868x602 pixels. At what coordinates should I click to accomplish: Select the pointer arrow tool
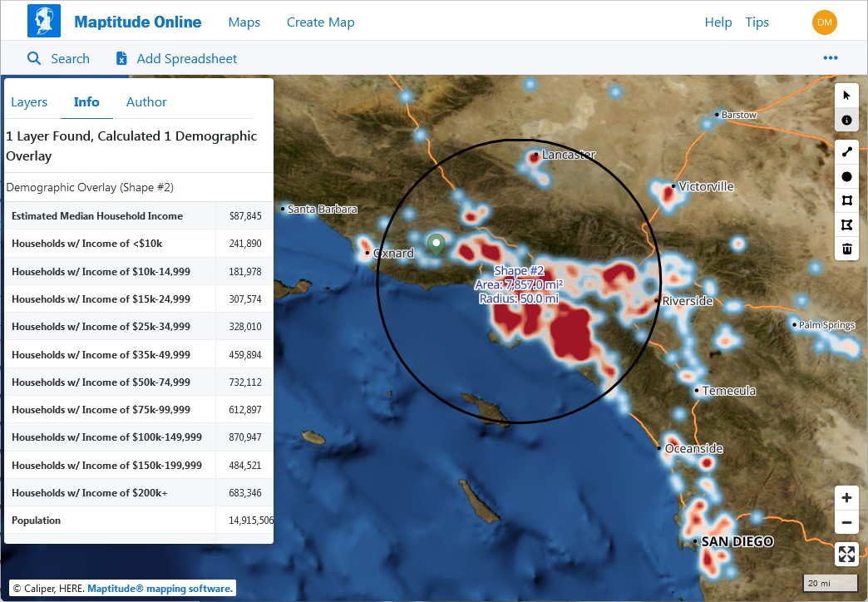pos(846,95)
